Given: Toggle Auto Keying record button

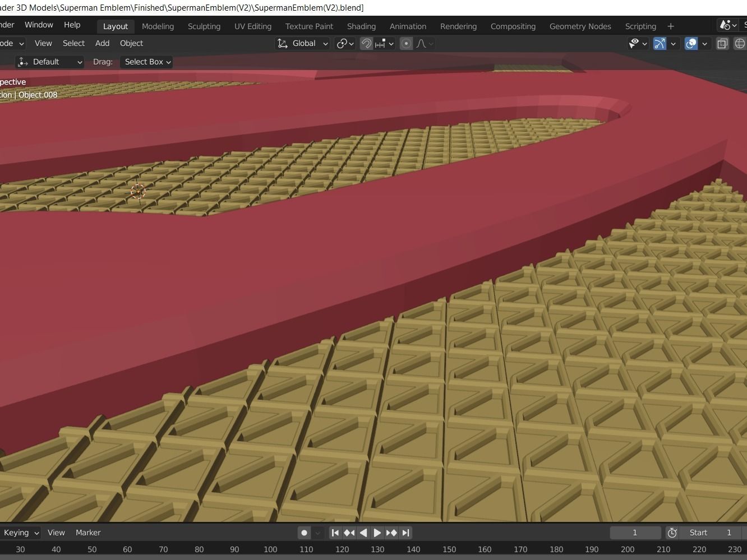Looking at the screenshot, I should [x=304, y=533].
